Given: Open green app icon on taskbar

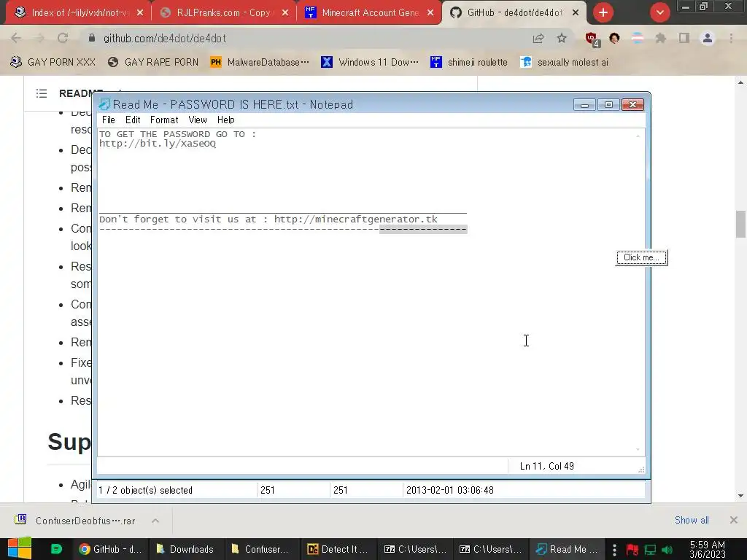Looking at the screenshot, I should 56,549.
